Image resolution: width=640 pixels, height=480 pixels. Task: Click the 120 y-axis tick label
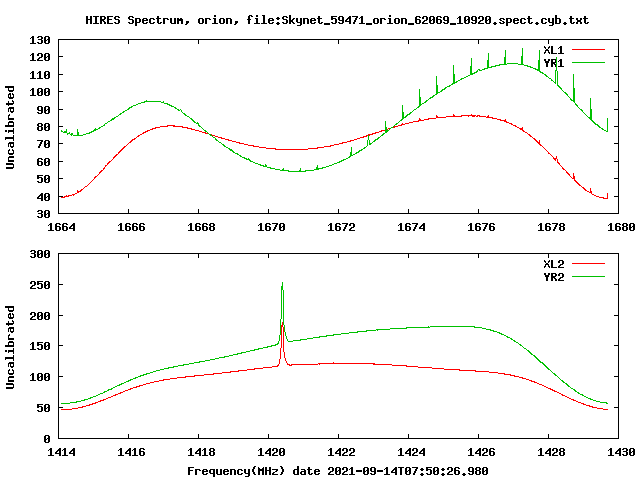point(40,57)
